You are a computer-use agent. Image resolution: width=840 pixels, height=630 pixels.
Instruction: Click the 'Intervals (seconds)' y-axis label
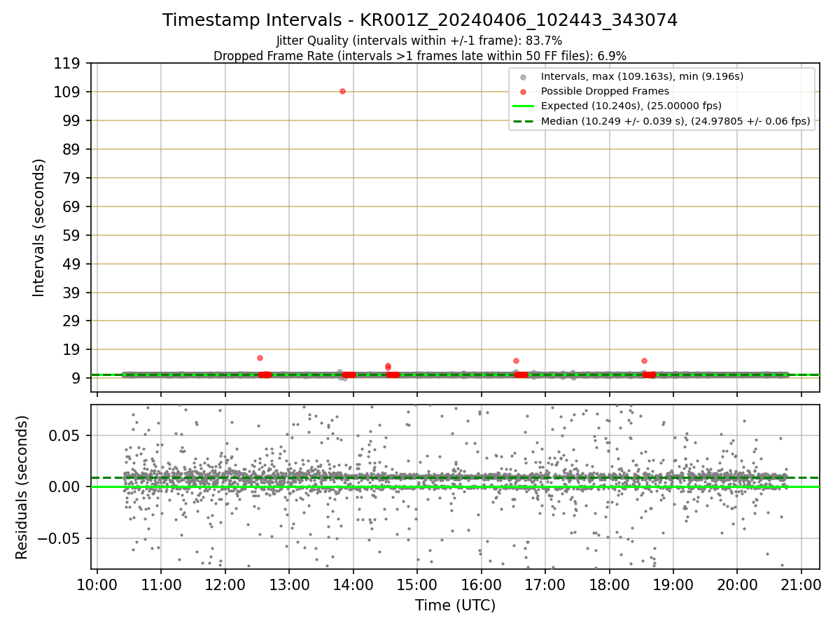(39, 227)
